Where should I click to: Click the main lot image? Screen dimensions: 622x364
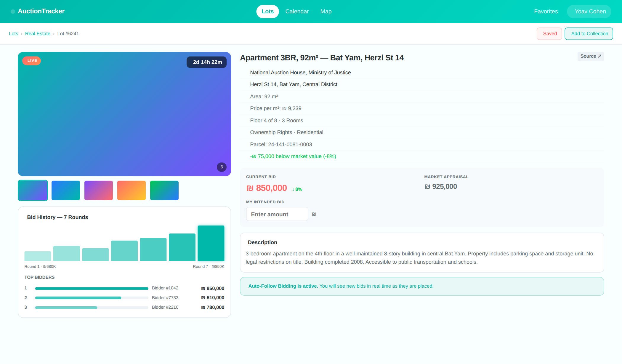pos(124,114)
